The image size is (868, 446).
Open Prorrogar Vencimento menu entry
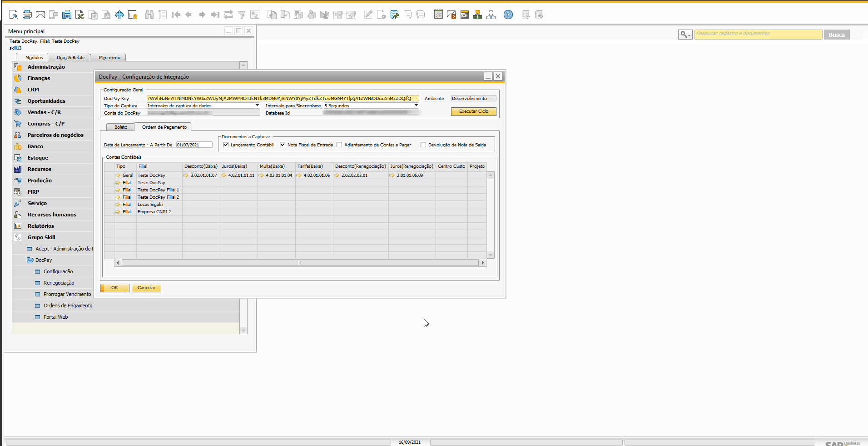pyautogui.click(x=67, y=294)
